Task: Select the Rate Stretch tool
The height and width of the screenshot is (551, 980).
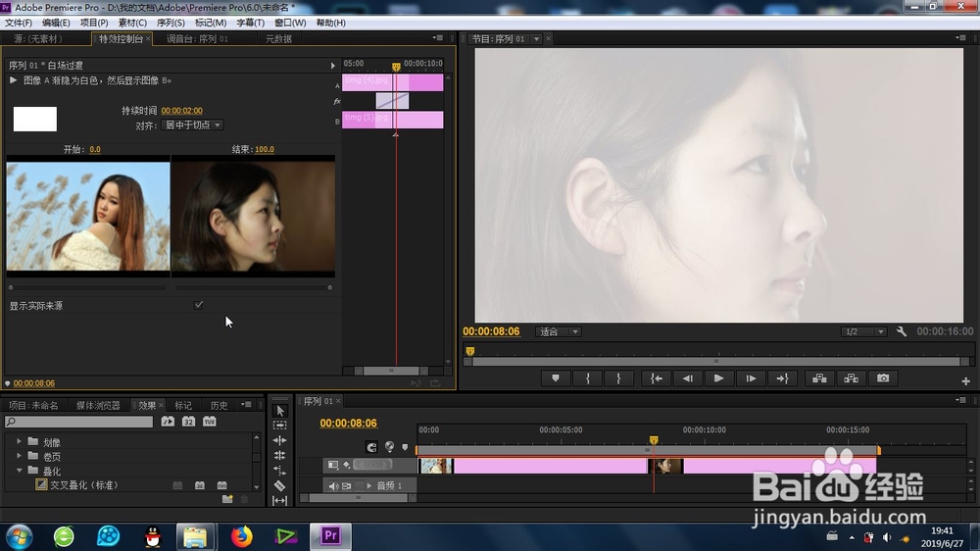Action: click(280, 471)
